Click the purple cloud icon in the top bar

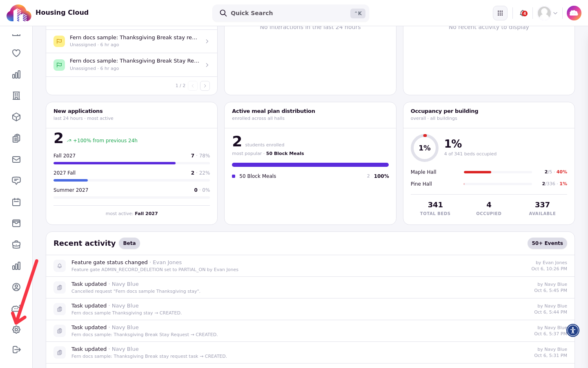click(574, 13)
